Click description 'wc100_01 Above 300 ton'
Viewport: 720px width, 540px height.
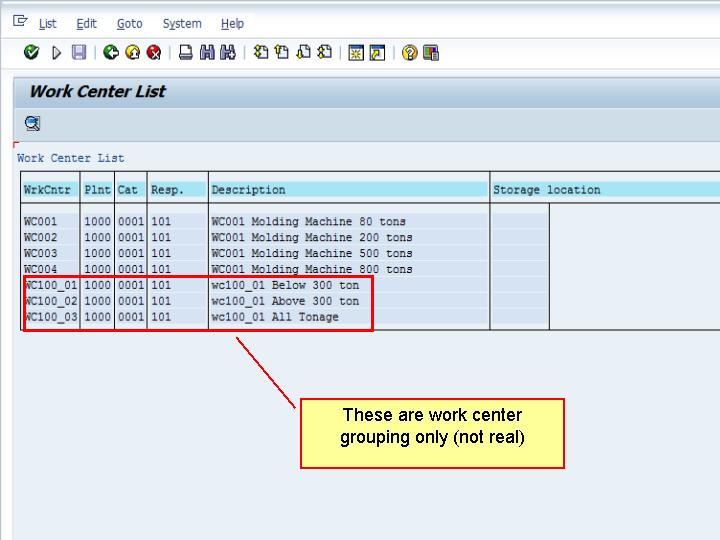(285, 301)
